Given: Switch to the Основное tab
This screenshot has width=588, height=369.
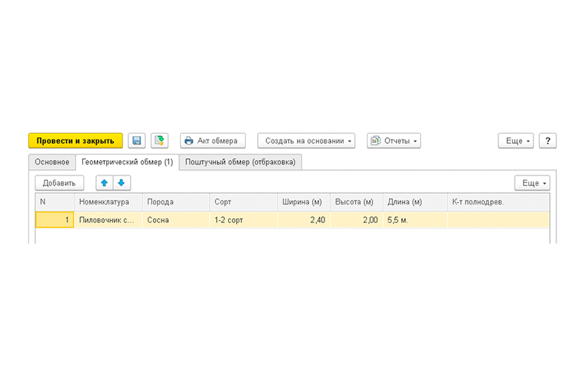Looking at the screenshot, I should (x=52, y=162).
